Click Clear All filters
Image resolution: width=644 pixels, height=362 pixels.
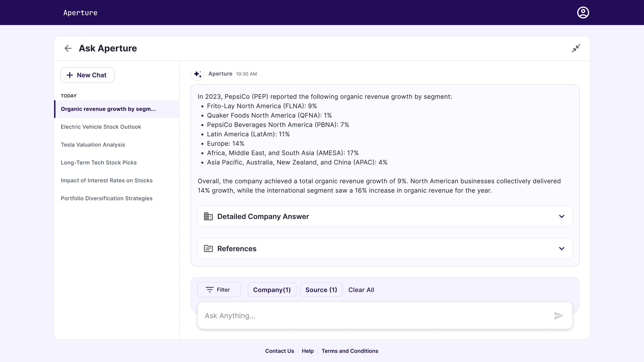(361, 290)
